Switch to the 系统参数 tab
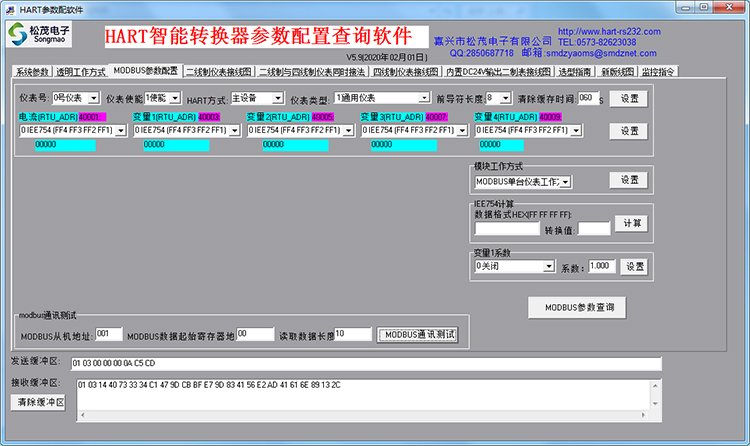The image size is (750, 446). point(32,72)
